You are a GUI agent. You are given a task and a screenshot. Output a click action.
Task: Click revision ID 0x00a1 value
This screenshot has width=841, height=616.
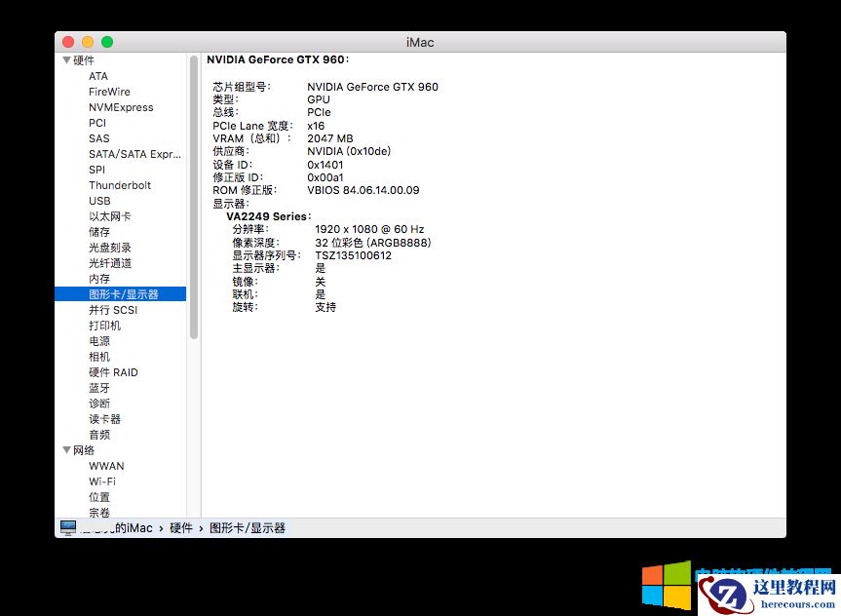325,177
